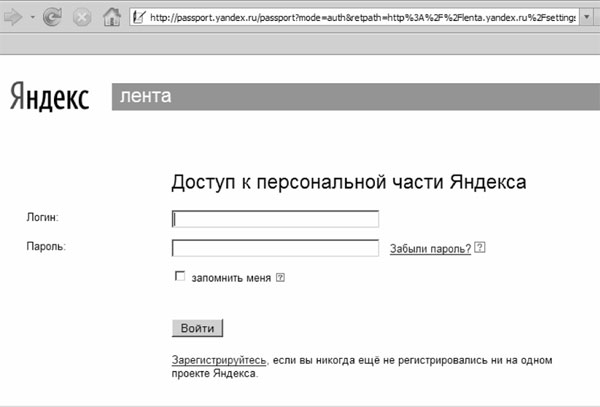Open the Забыли пароль? link
This screenshot has height=407, width=600.
point(430,249)
